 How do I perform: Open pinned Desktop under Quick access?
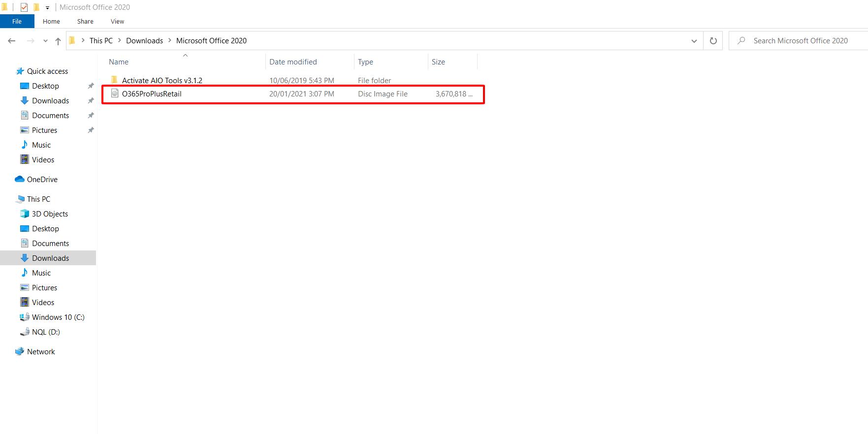point(45,86)
